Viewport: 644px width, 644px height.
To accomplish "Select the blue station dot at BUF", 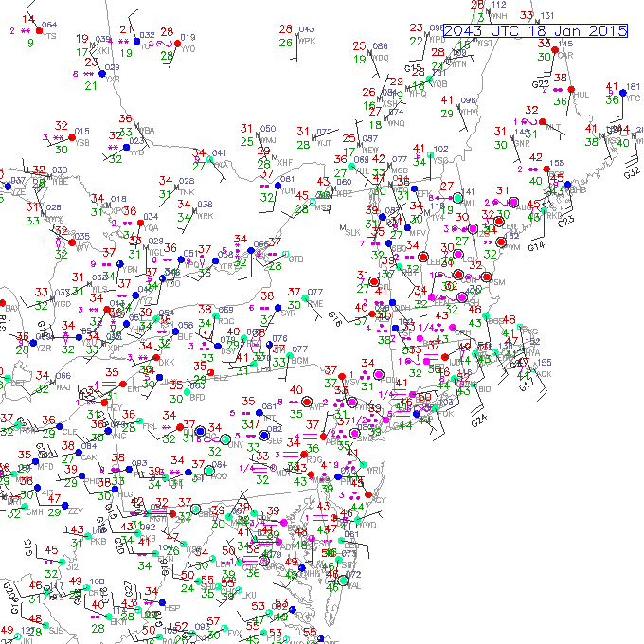I will coord(175,331).
